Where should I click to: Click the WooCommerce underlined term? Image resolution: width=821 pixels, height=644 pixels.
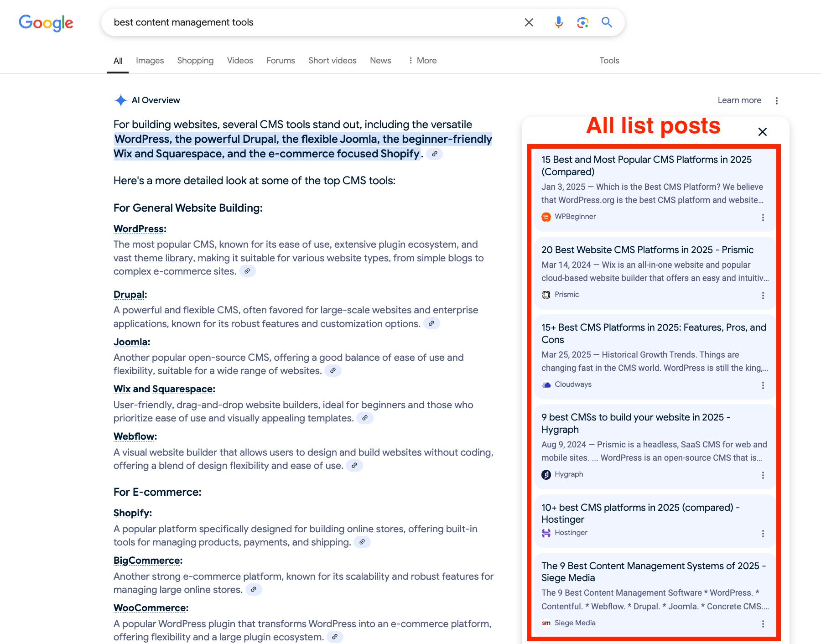pos(150,608)
